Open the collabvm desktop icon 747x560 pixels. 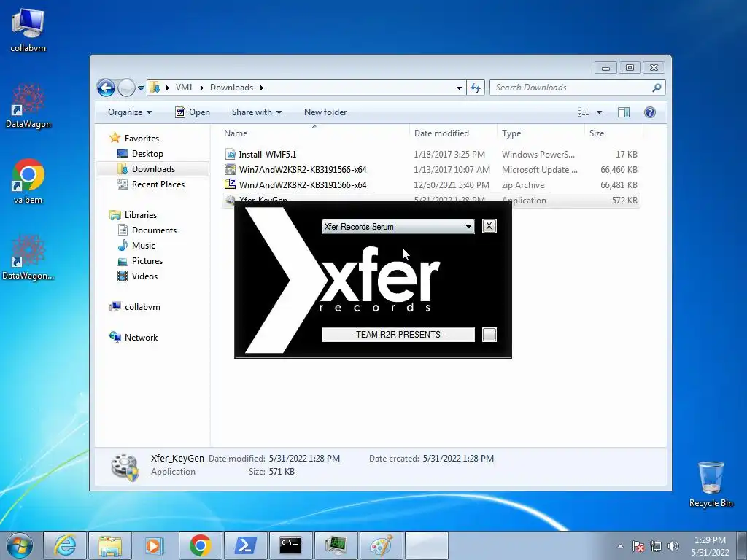28,29
